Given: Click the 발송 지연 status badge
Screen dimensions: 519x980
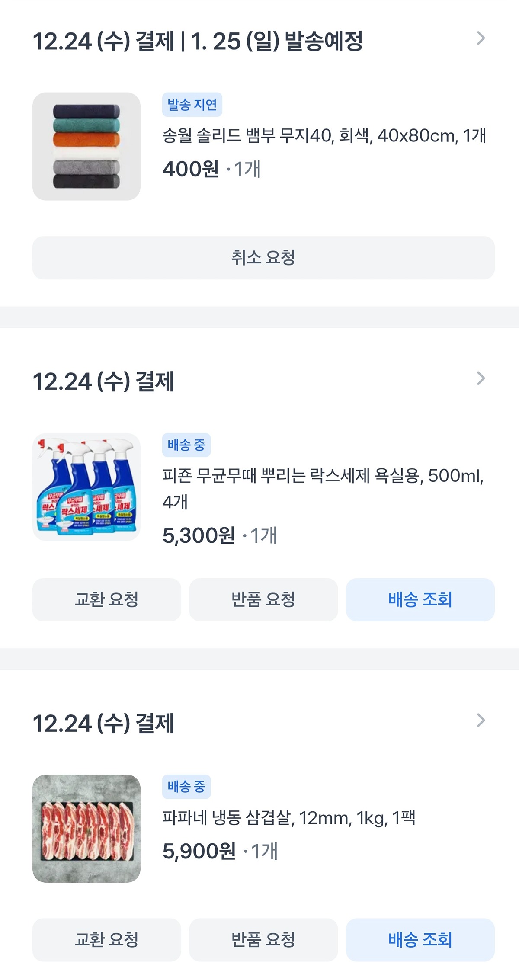Looking at the screenshot, I should point(192,105).
